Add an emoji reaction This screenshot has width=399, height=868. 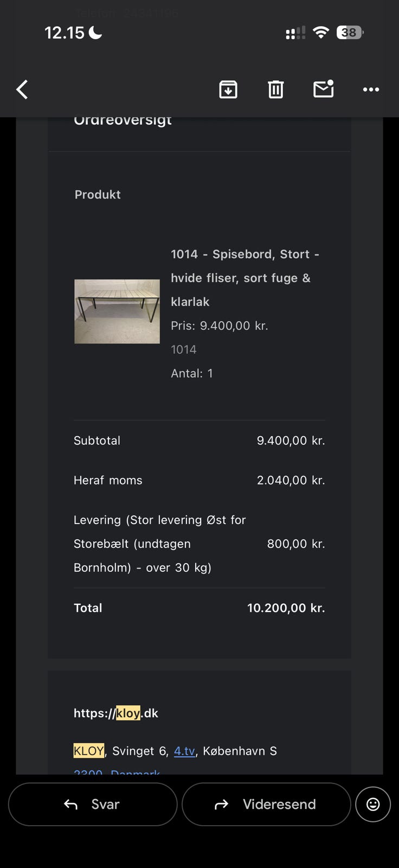pyautogui.click(x=373, y=804)
